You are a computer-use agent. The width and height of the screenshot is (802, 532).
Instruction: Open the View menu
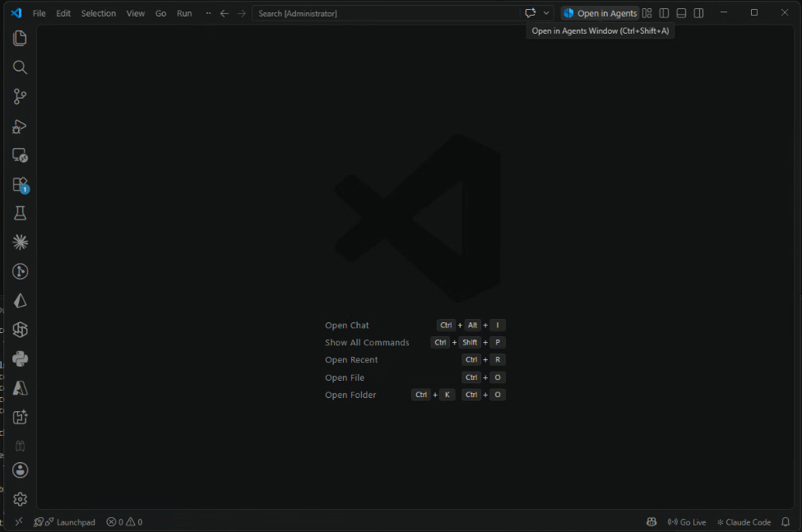[x=136, y=13]
